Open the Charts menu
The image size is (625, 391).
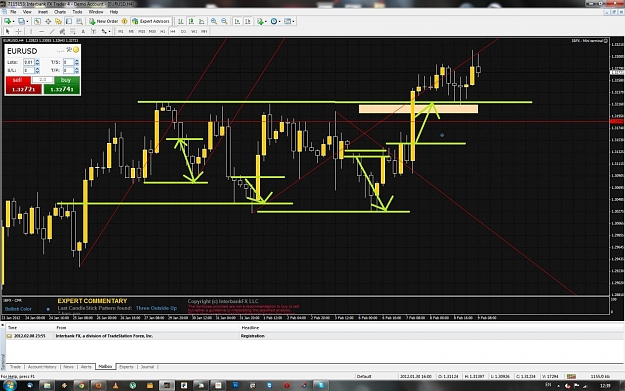click(x=60, y=12)
